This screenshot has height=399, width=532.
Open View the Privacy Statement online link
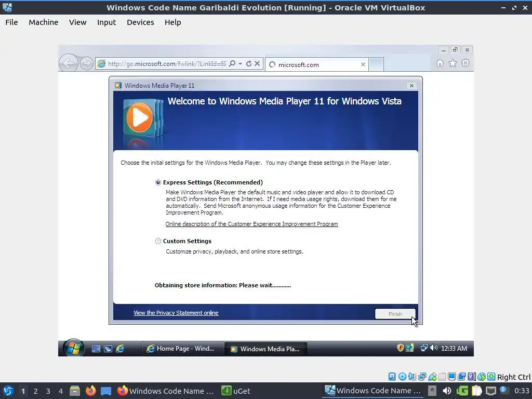pyautogui.click(x=176, y=313)
